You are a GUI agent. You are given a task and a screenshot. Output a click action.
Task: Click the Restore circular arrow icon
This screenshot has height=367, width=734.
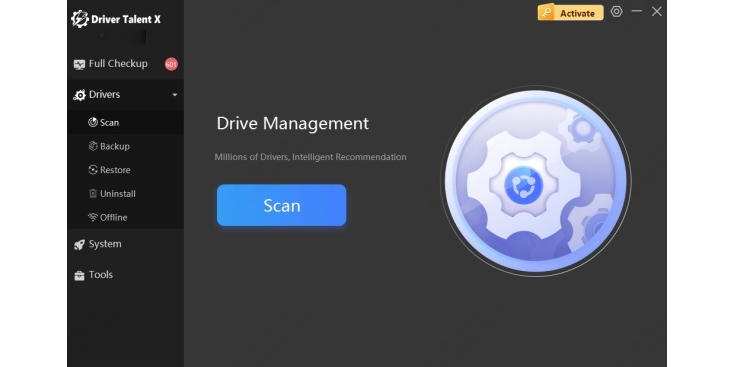(93, 169)
